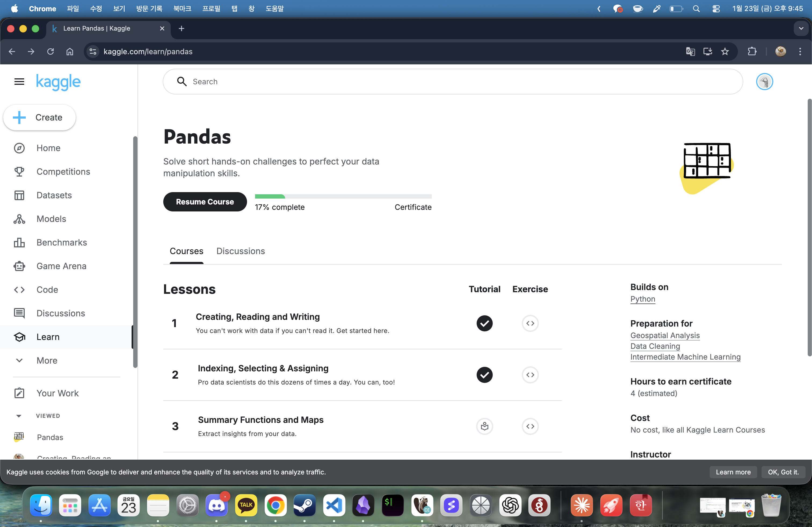The width and height of the screenshot is (812, 527).
Task: Open the Geospatial Analysis link
Action: point(665,335)
